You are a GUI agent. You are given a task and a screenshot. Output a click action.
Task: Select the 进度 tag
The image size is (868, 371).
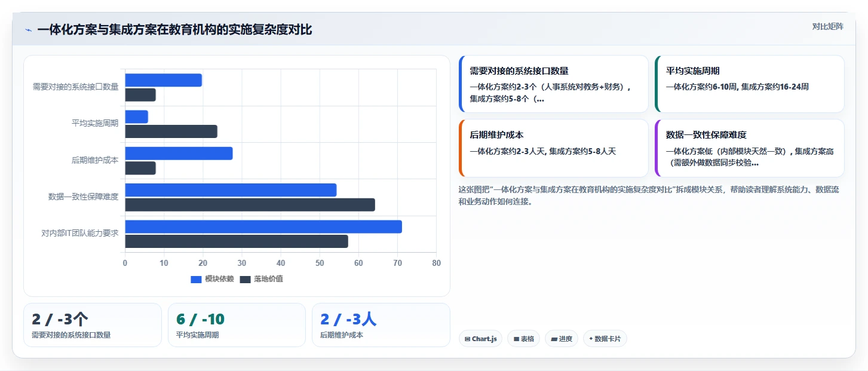(x=562, y=339)
